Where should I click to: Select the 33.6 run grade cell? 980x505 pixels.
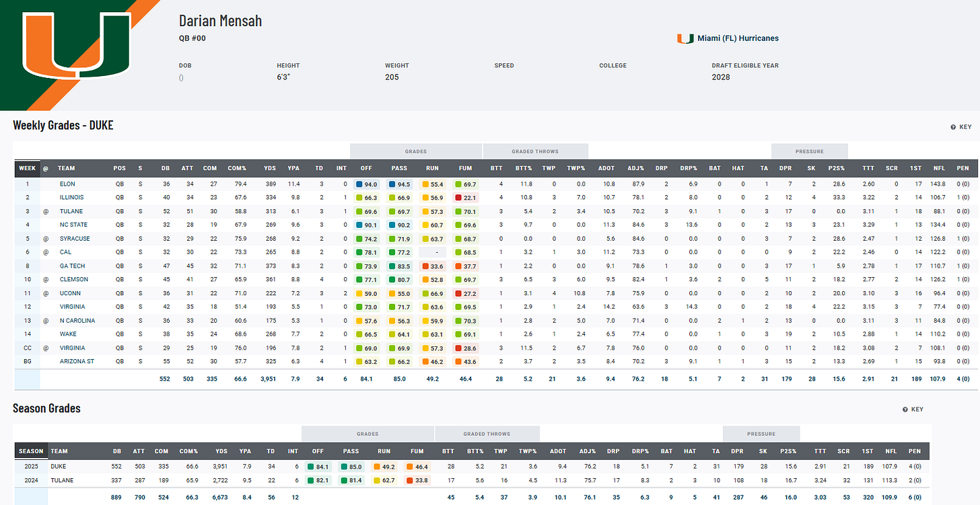coord(433,266)
